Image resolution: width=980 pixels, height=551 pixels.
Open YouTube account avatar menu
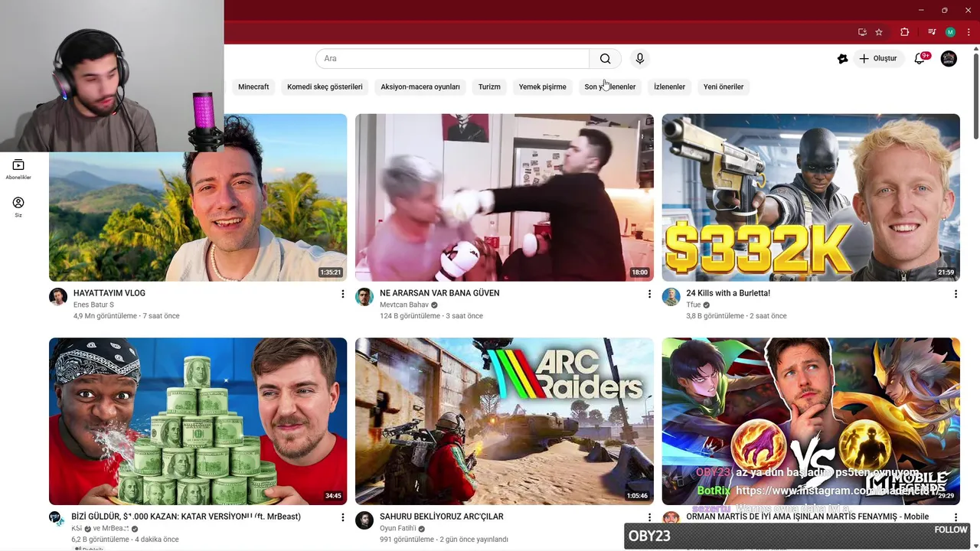[949, 59]
